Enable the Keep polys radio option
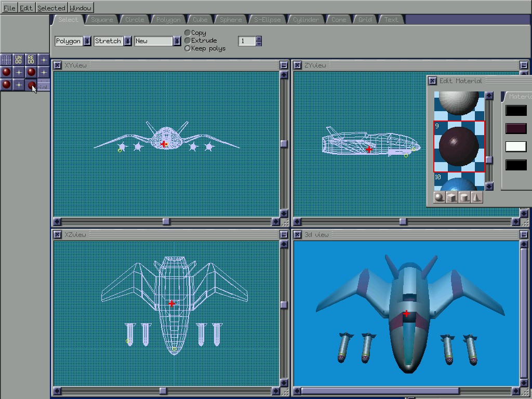 click(x=188, y=48)
